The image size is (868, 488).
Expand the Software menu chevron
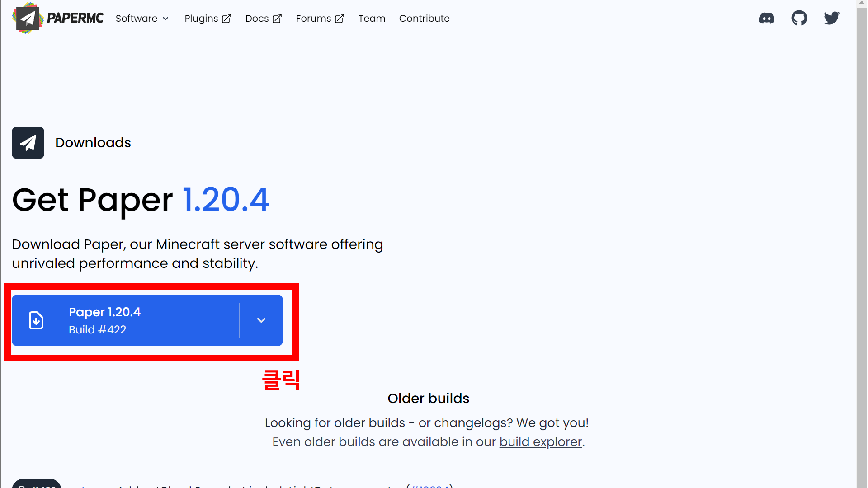click(165, 19)
